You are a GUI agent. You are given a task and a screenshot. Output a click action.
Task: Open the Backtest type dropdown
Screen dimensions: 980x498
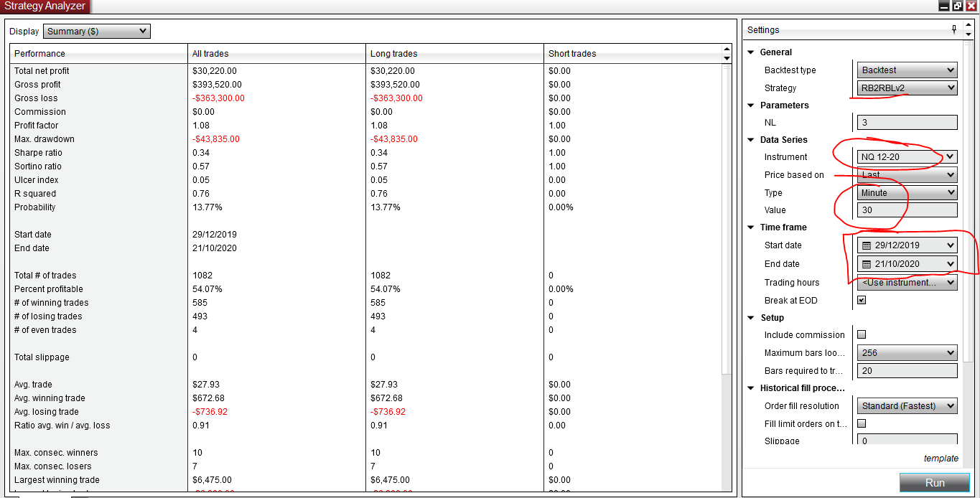(907, 70)
